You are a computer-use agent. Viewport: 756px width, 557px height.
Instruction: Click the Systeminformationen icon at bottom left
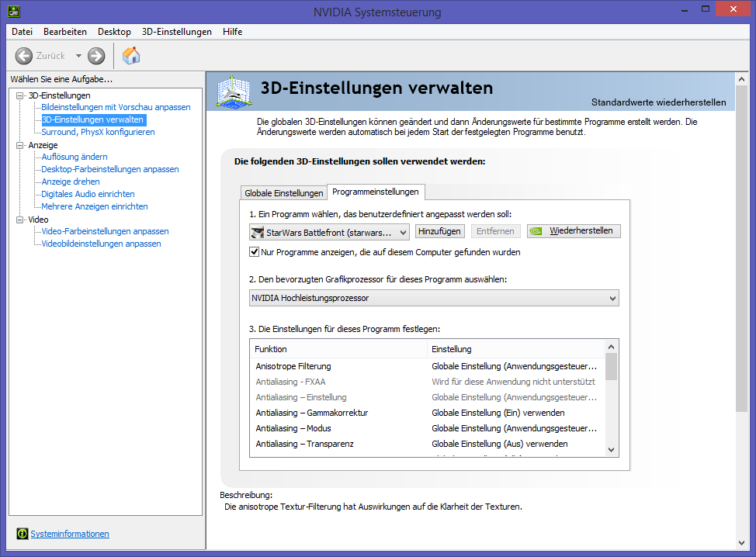[23, 534]
